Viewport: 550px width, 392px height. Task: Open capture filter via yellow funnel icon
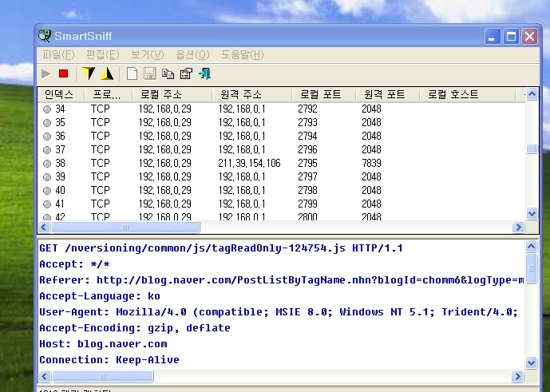(x=89, y=74)
